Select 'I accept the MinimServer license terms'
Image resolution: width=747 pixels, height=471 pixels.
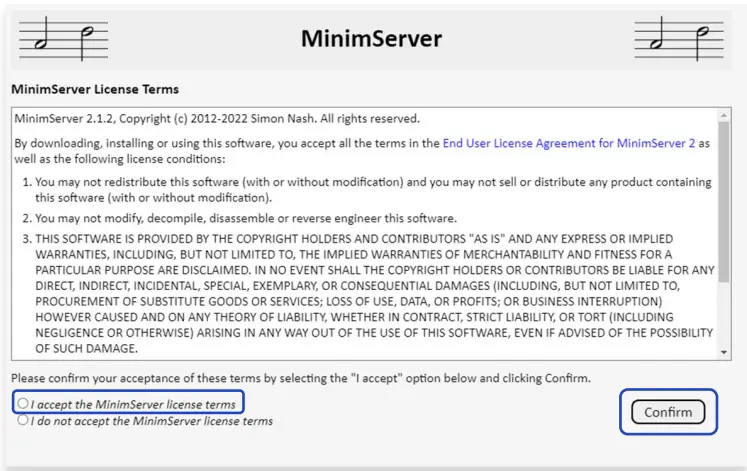tap(23, 403)
